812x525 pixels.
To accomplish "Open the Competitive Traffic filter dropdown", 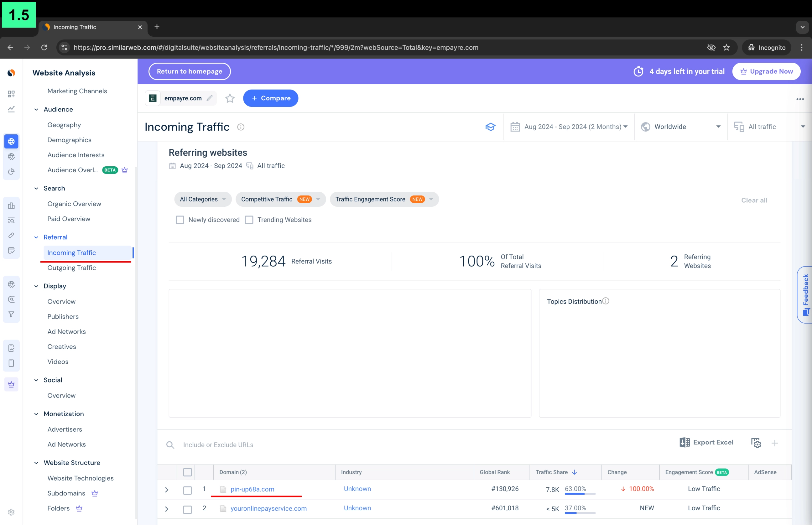I will point(280,199).
